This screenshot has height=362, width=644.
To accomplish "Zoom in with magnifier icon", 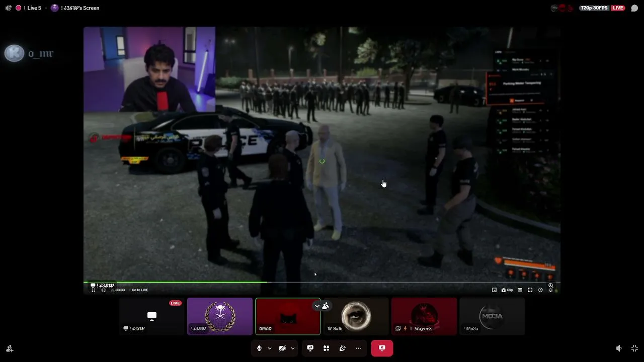I will (551, 286).
